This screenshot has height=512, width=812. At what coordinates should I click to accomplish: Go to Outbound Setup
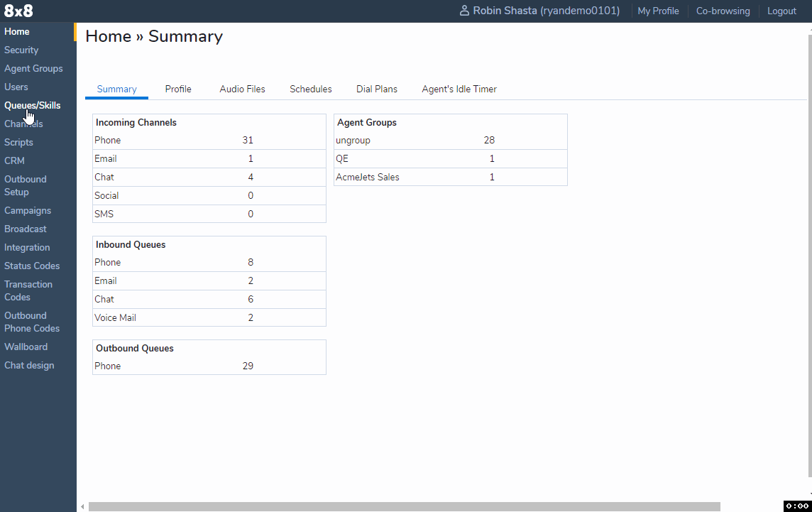[x=26, y=185]
